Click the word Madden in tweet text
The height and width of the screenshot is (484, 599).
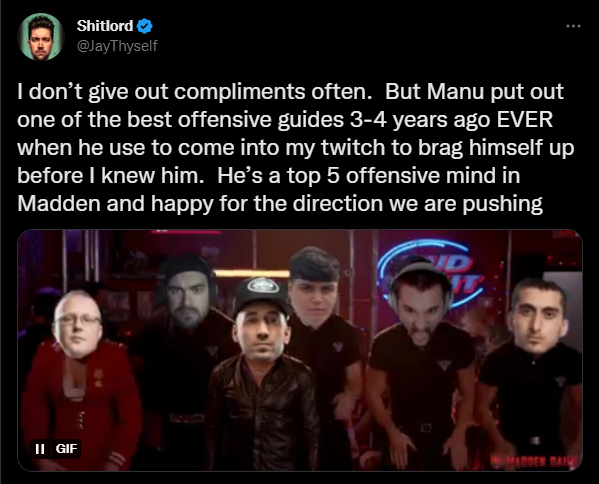pos(58,204)
